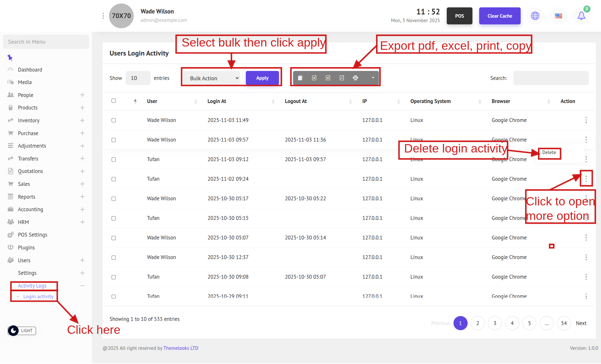The height and width of the screenshot is (364, 601).
Task: Open the notification bell
Action: click(581, 16)
